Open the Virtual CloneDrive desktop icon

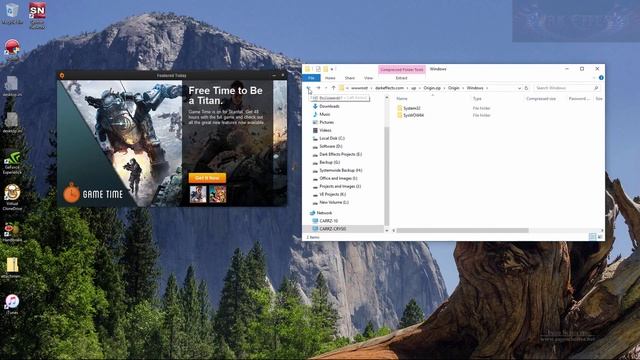(x=12, y=198)
